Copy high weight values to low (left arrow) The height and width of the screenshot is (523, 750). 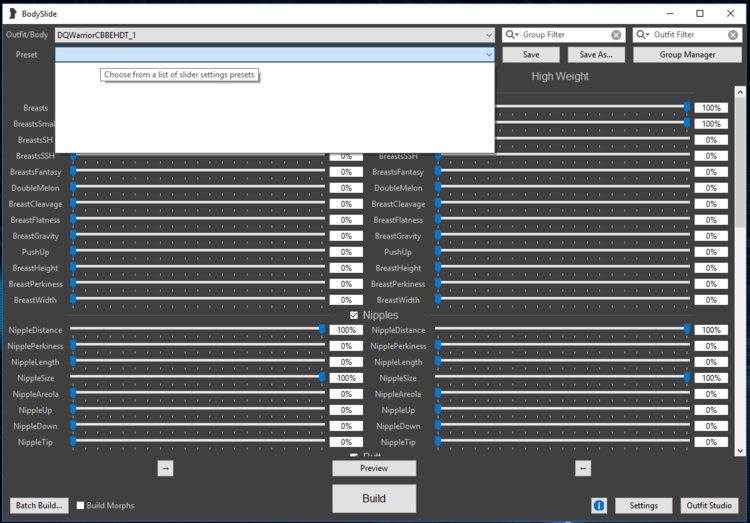click(583, 468)
